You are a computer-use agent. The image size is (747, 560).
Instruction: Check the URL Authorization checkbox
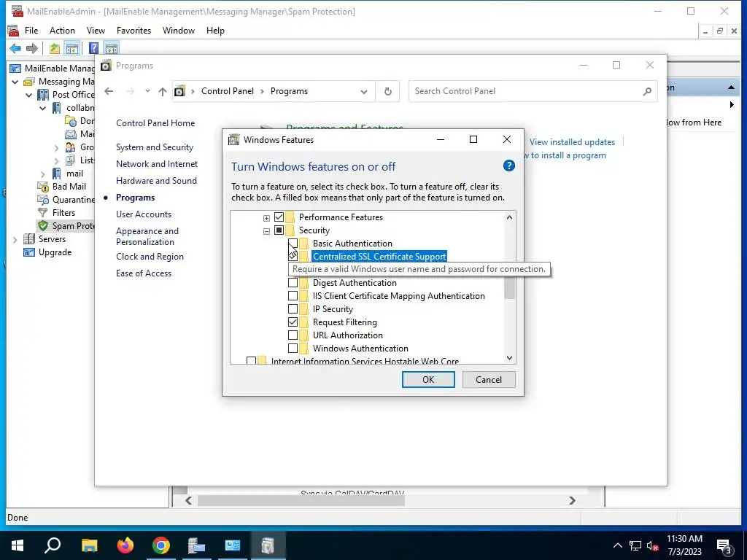(x=293, y=335)
